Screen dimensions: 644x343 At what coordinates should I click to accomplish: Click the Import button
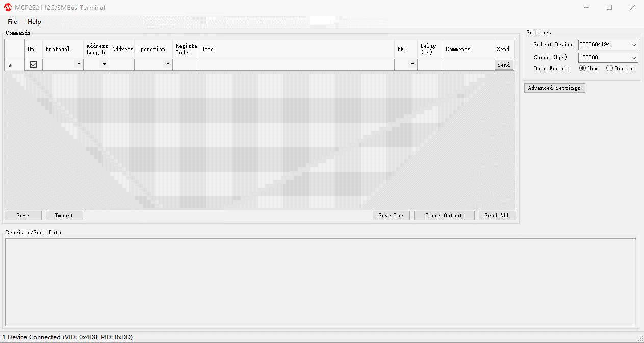64,215
